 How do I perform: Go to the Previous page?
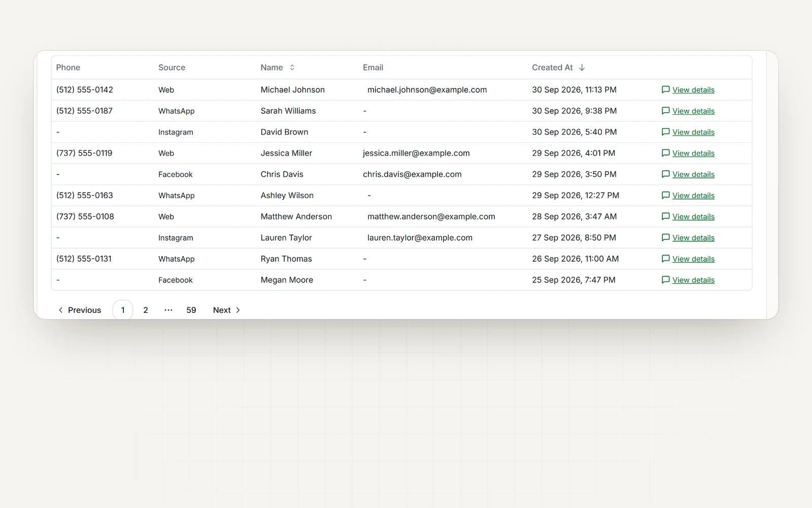coord(80,310)
